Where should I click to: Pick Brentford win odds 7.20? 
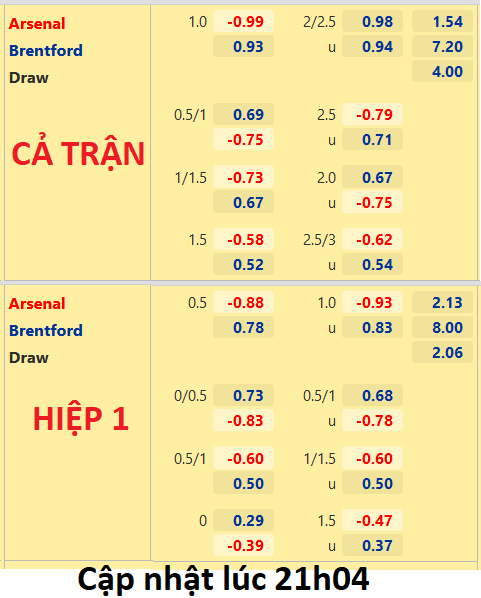(x=442, y=47)
